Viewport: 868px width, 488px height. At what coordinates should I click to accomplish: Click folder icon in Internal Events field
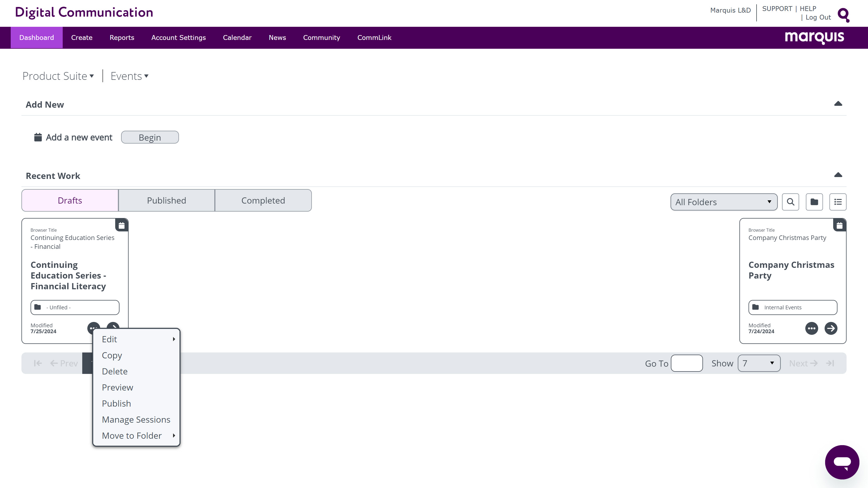pyautogui.click(x=755, y=307)
